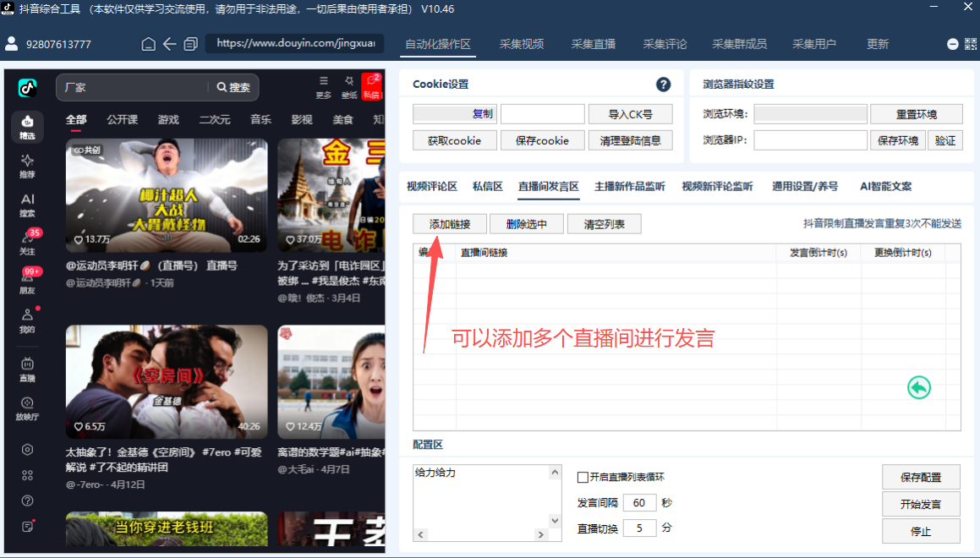This screenshot has width=980, height=558.
Task: Switch to 自动化操作区 tab
Action: tap(438, 44)
